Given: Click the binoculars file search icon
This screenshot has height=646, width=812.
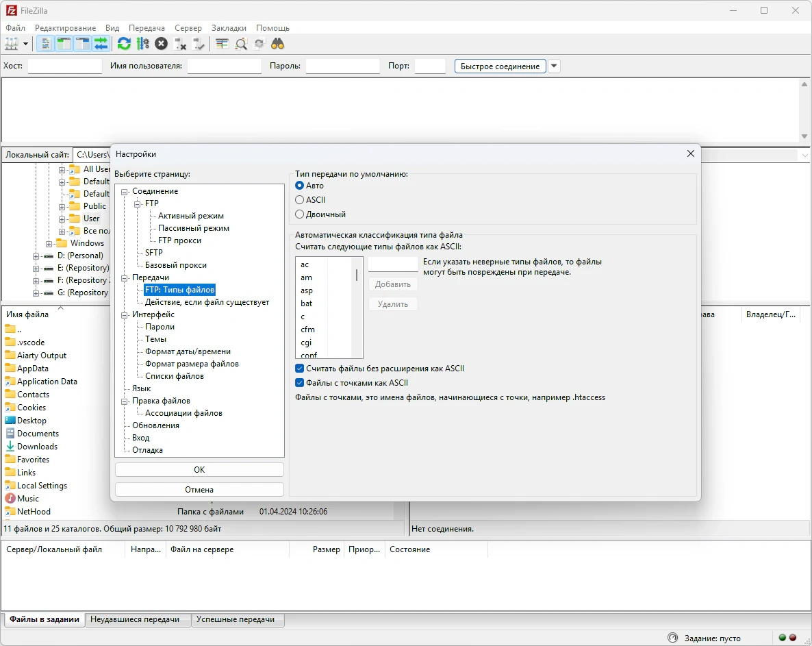Looking at the screenshot, I should pyautogui.click(x=277, y=44).
